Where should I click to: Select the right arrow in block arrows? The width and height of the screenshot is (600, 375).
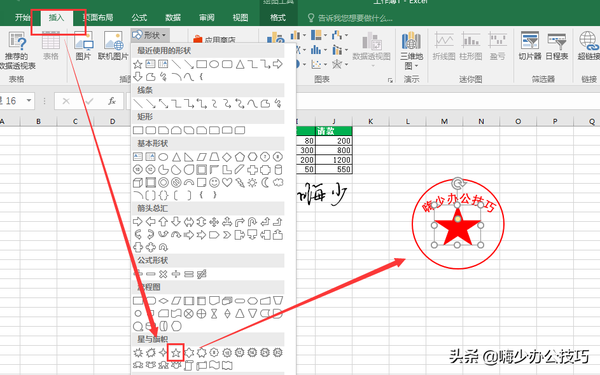pos(138,221)
